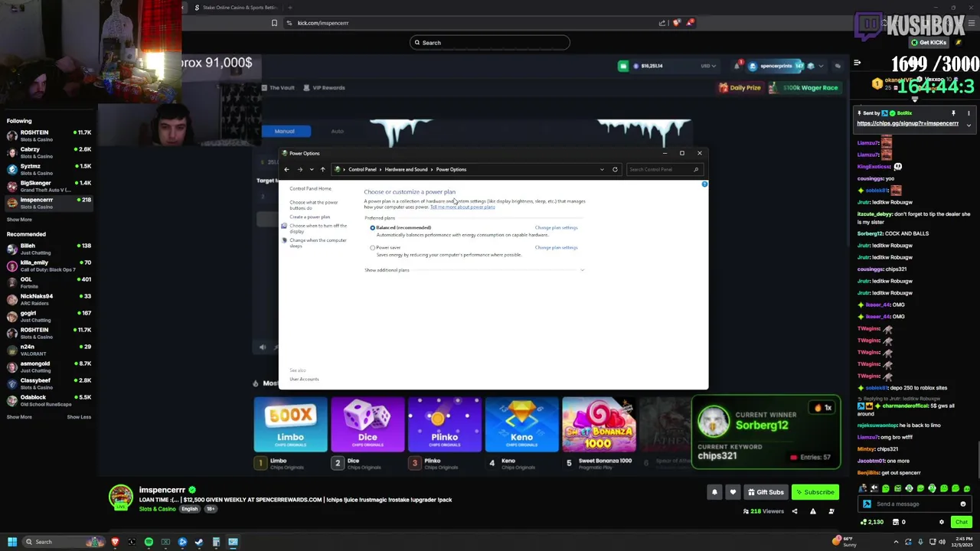The height and width of the screenshot is (551, 980).
Task: Click the Gift Subs button
Action: tap(765, 492)
